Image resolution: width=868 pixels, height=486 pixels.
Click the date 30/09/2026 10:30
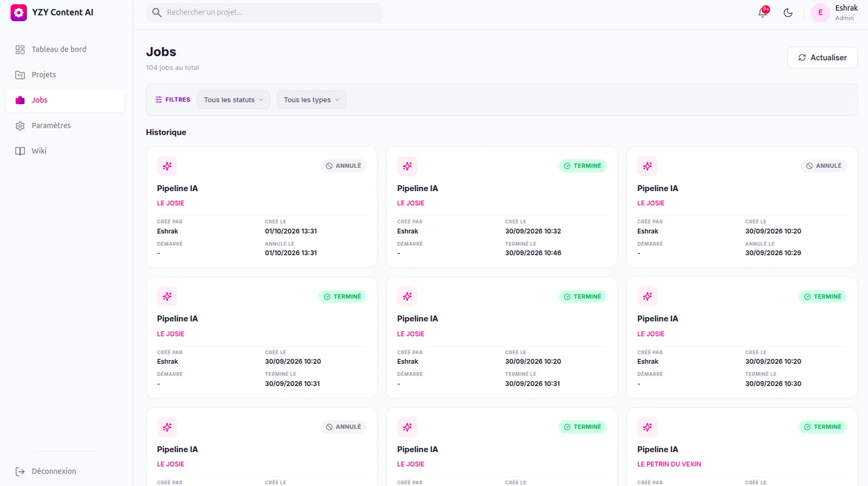point(773,384)
